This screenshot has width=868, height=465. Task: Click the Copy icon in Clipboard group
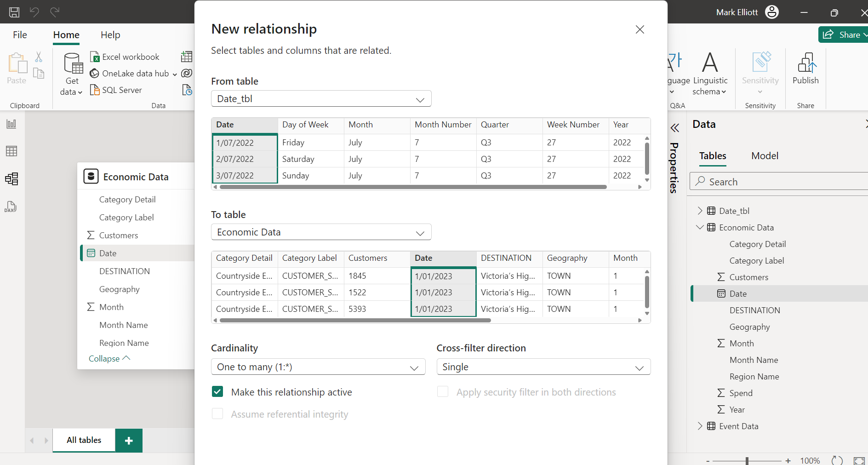coord(39,74)
